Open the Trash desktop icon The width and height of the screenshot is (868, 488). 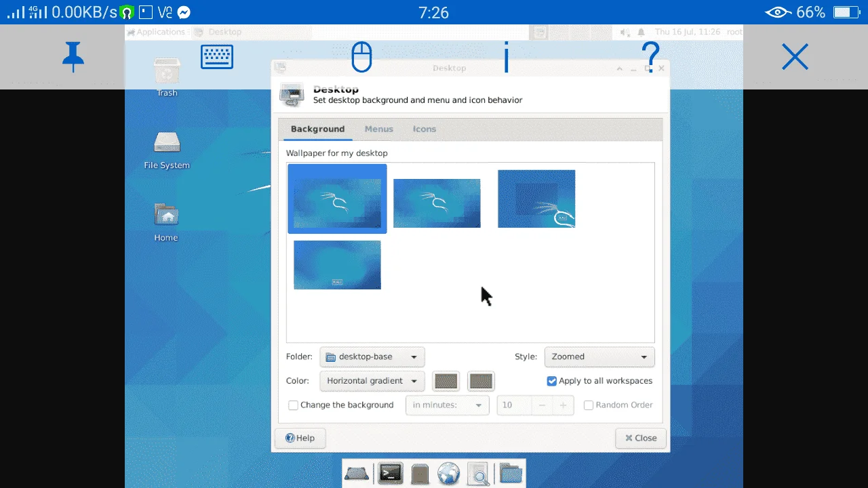click(x=167, y=77)
